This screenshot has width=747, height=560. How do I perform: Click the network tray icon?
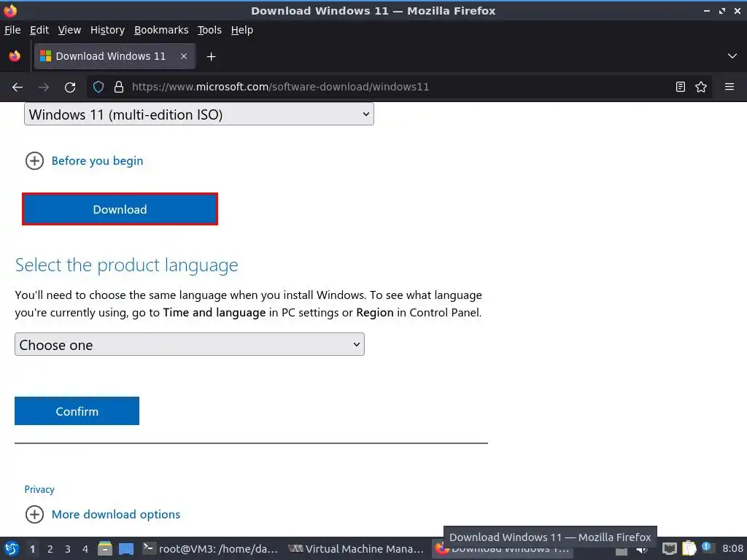tap(670, 548)
